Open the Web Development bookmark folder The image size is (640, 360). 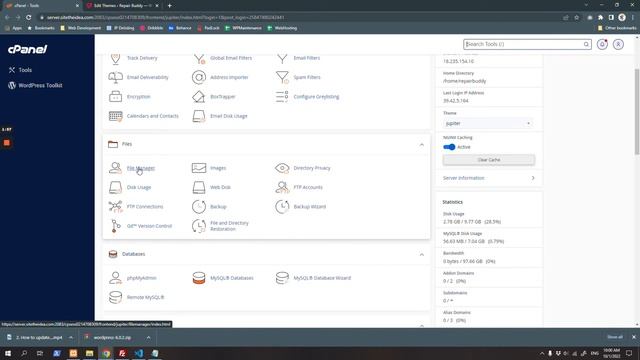[80, 28]
